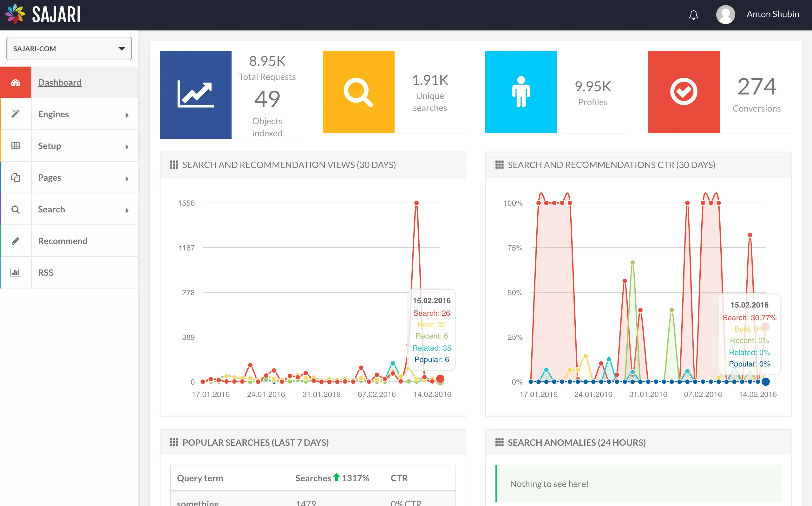Expand the Search submenu chevron
Image resolution: width=812 pixels, height=506 pixels.
[127, 210]
